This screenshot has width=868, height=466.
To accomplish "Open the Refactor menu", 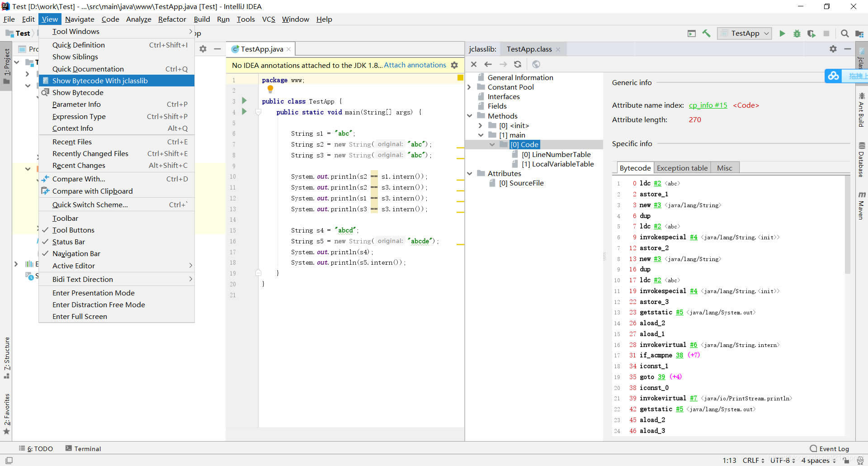I will [x=172, y=19].
